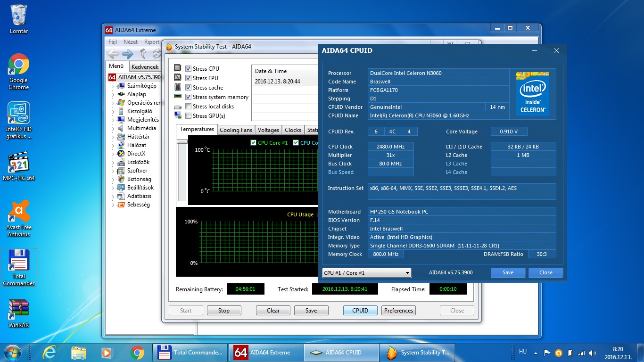This screenshot has height=362, width=644.
Task: Select the Biztonság shield icon
Action: tap(121, 179)
